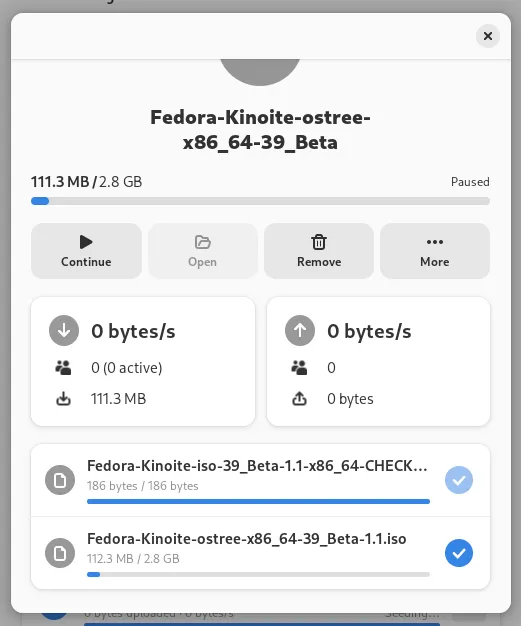This screenshot has width=521, height=626.
Task: Click the main torrent progress bar
Action: 260,201
